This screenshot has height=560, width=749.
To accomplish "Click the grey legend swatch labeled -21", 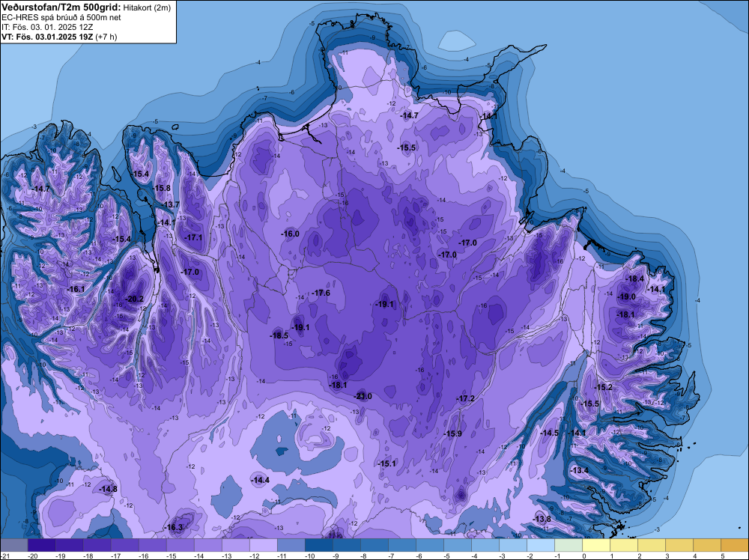I will coord(13,545).
